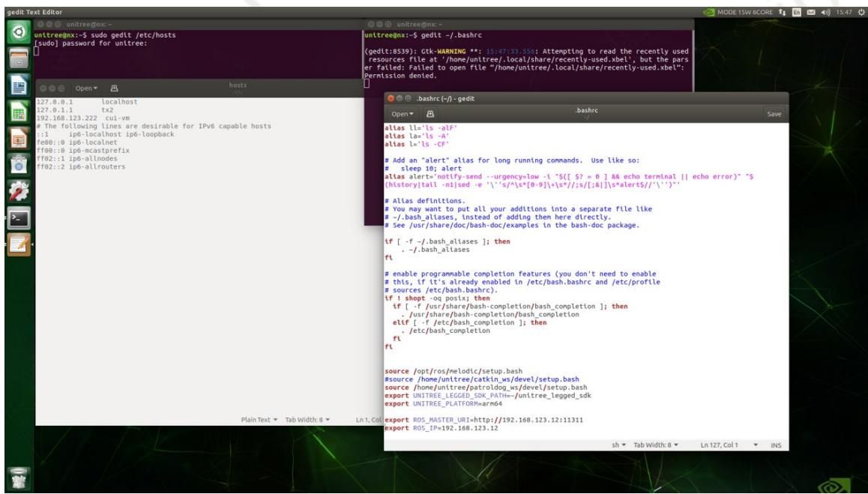Viewport: 868px width, 494px height.
Task: Open the Open dropdown in hosts gedit window
Action: 86,88
